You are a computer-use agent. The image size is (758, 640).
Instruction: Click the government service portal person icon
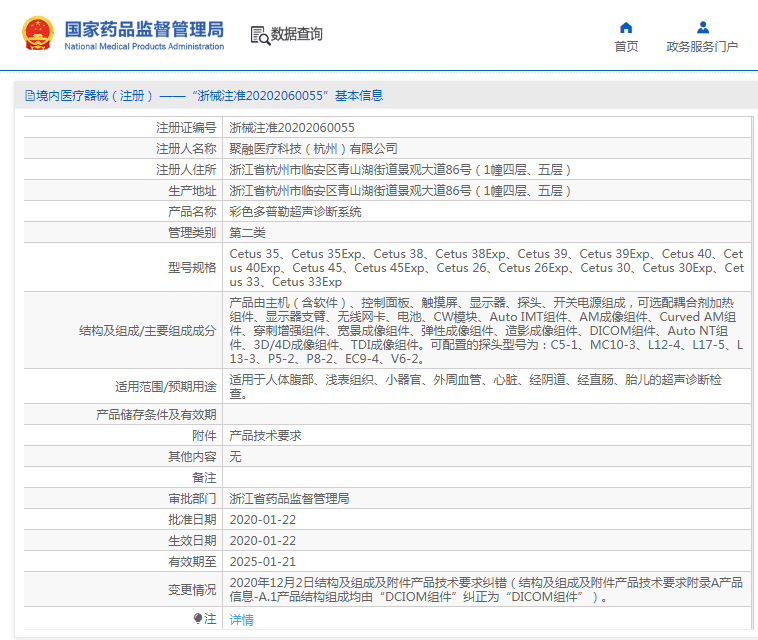(x=702, y=27)
